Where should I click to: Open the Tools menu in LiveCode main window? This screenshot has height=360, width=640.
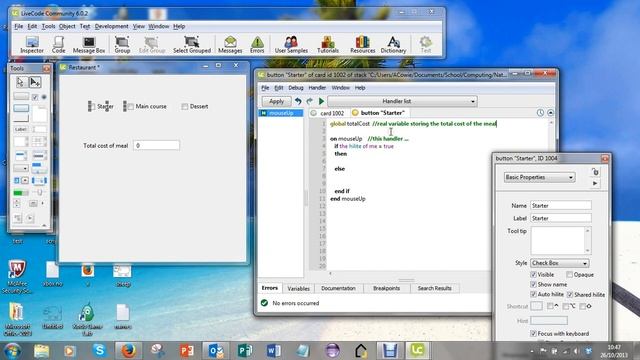[x=48, y=26]
